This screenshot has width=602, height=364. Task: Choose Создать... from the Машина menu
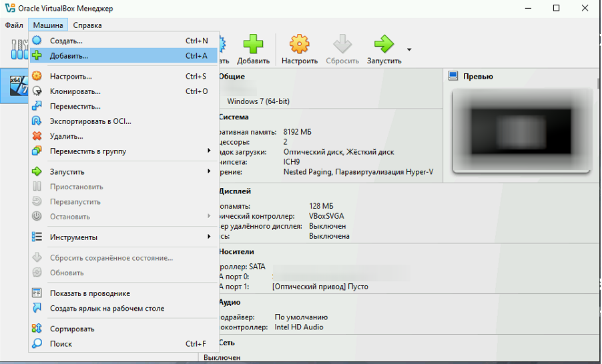tap(66, 41)
